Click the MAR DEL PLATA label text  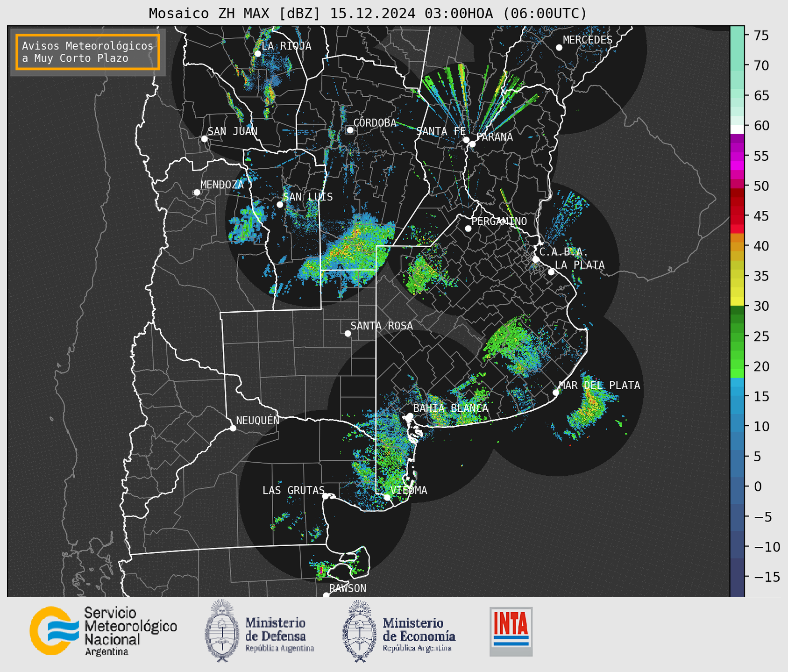coord(599,385)
